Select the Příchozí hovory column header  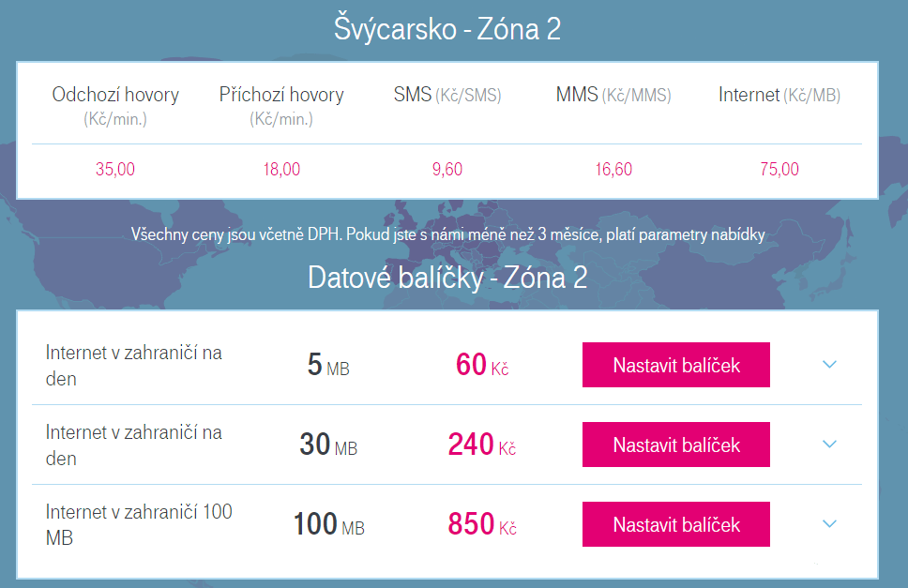pos(281,106)
